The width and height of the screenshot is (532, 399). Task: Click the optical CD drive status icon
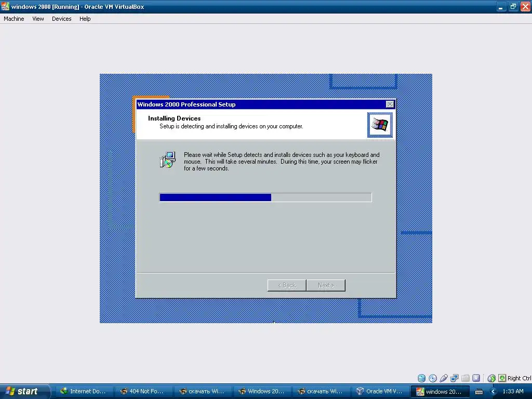433,378
